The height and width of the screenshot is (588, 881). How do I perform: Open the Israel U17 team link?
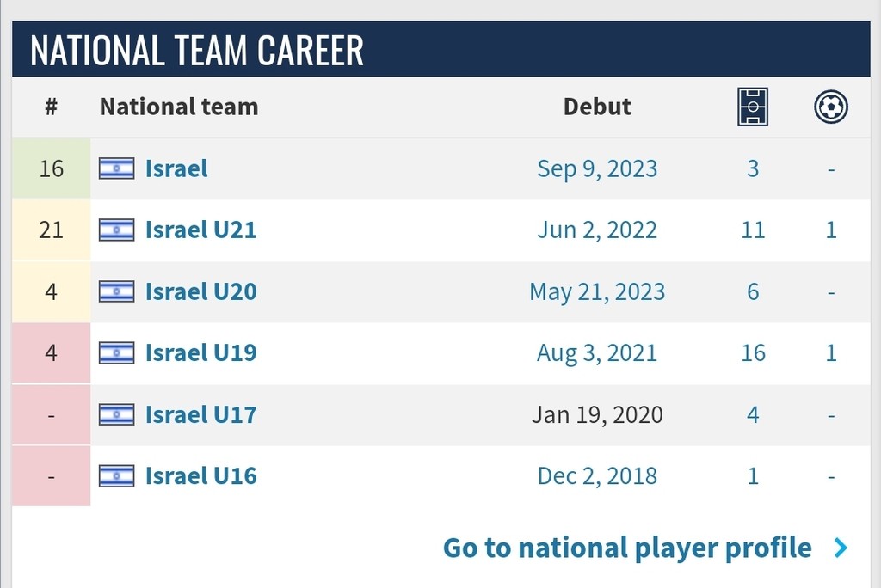tap(201, 414)
